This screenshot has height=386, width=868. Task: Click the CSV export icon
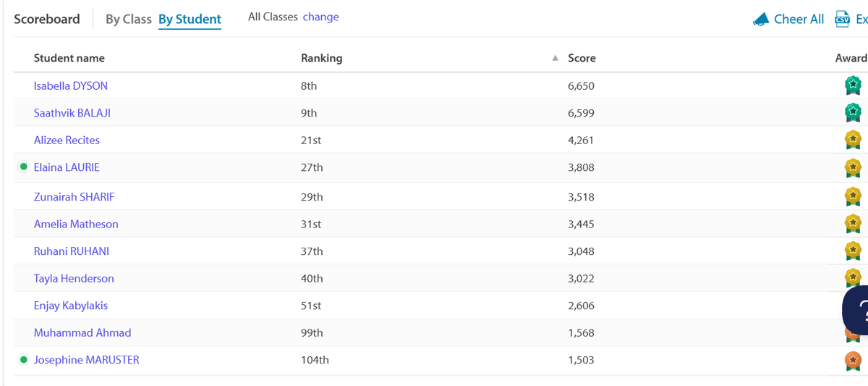[842, 19]
